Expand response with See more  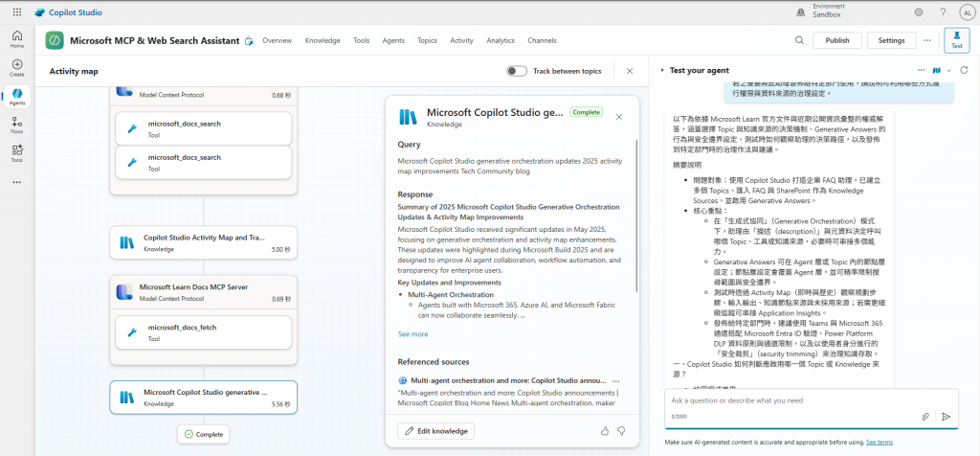tap(413, 334)
